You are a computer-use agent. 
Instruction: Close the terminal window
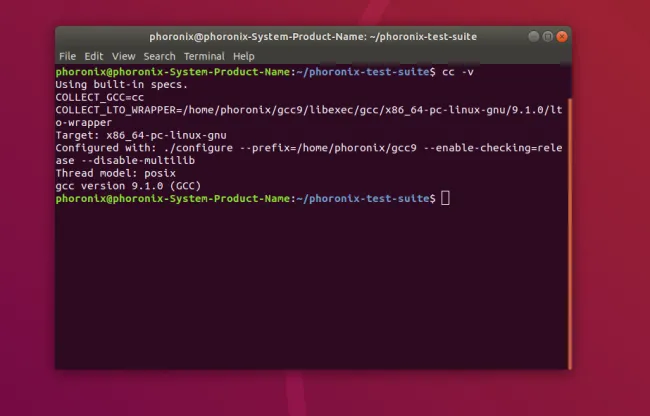click(x=562, y=37)
